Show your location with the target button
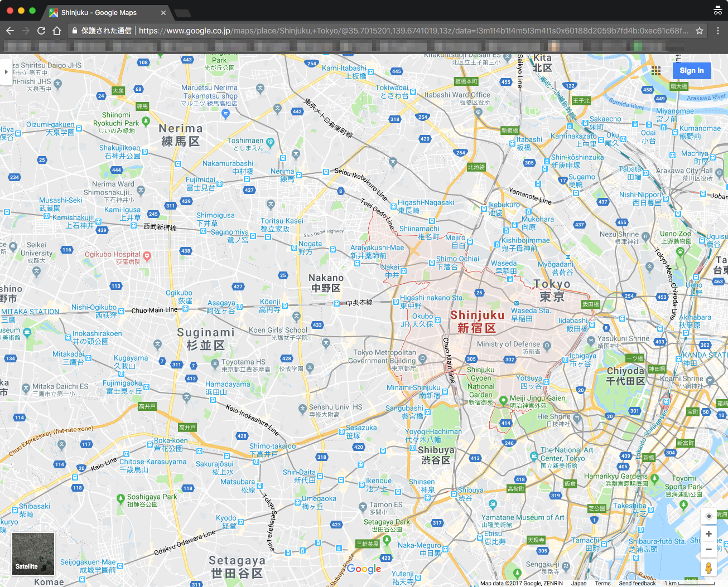This screenshot has height=587, width=728. 708,516
